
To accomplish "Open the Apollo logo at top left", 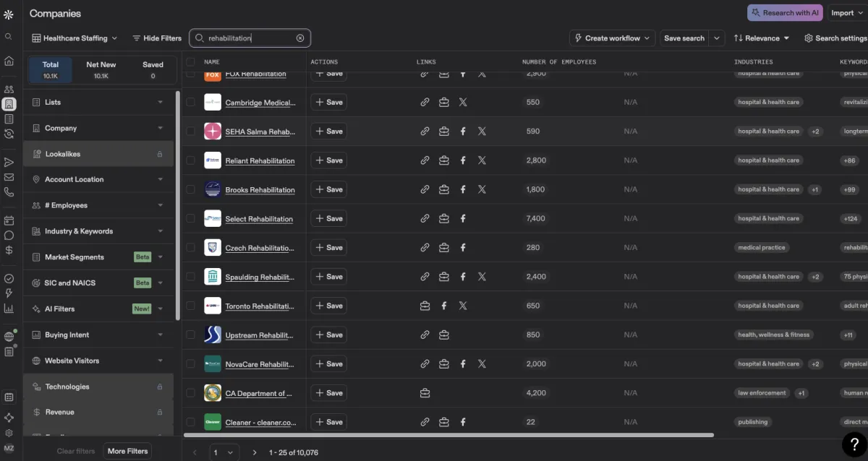I will [9, 14].
